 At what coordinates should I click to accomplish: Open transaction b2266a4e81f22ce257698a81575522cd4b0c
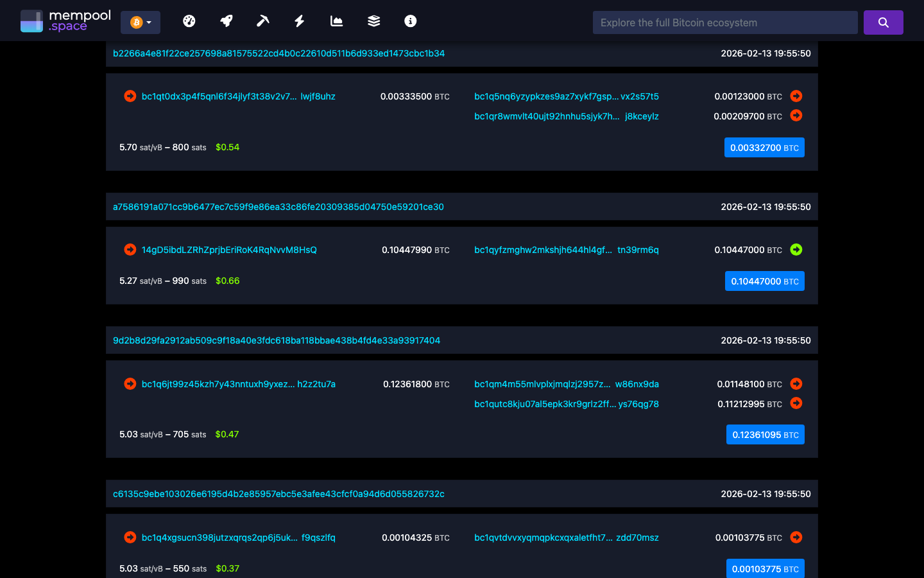click(278, 53)
